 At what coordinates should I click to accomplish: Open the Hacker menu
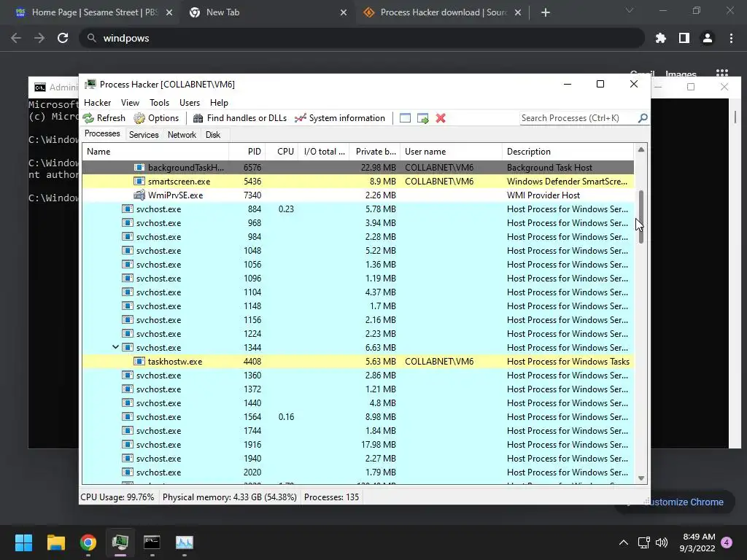[97, 103]
